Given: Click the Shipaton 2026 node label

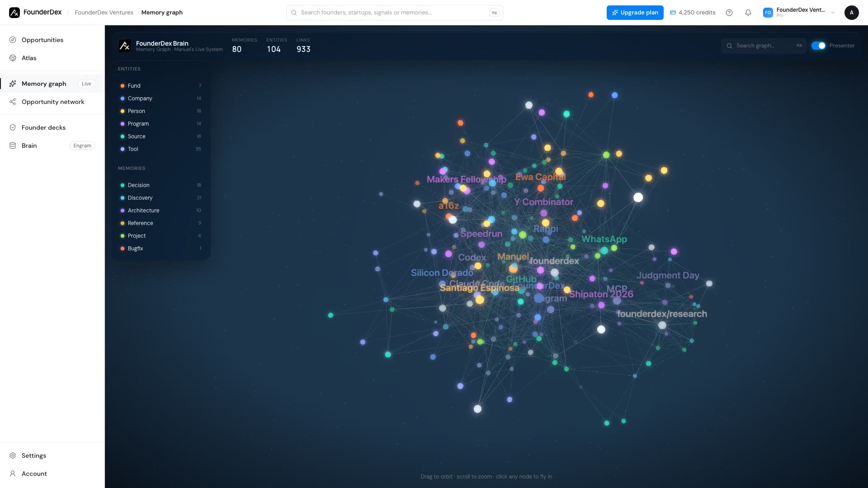Looking at the screenshot, I should pyautogui.click(x=601, y=294).
